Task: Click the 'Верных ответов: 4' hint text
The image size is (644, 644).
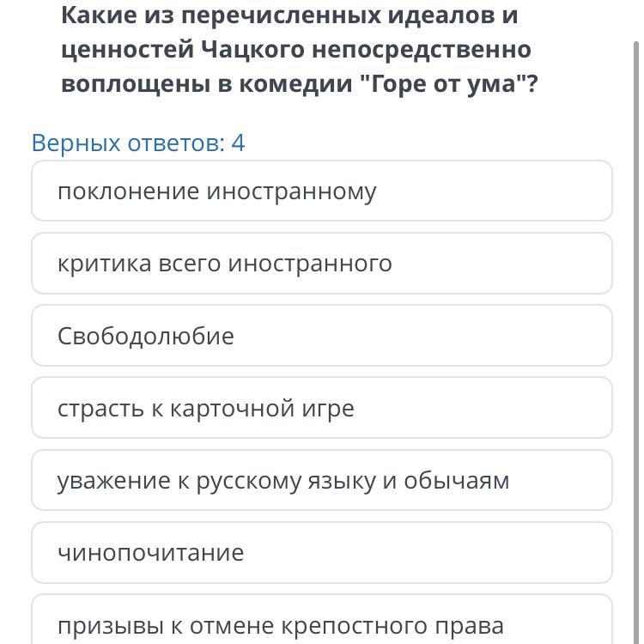Action: tap(138, 143)
